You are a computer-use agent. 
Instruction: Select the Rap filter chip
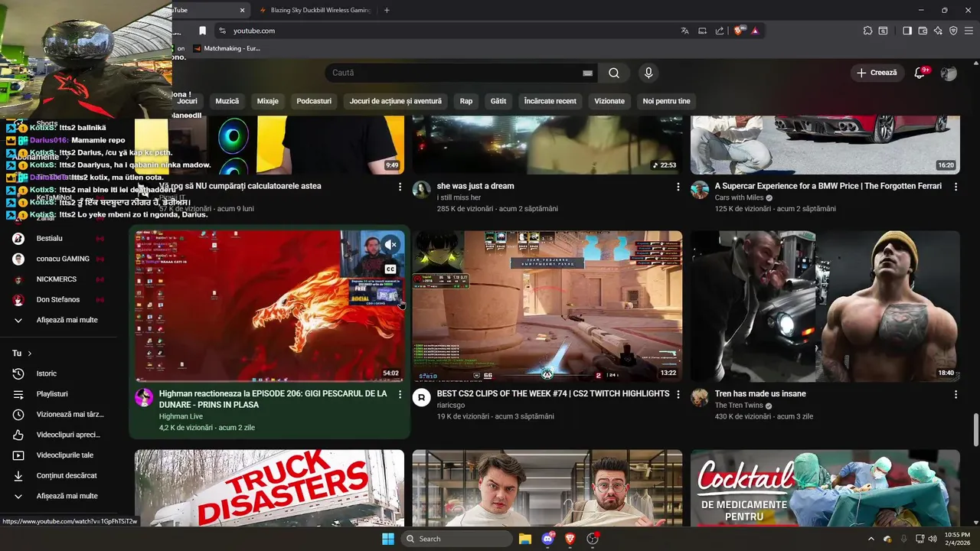466,101
